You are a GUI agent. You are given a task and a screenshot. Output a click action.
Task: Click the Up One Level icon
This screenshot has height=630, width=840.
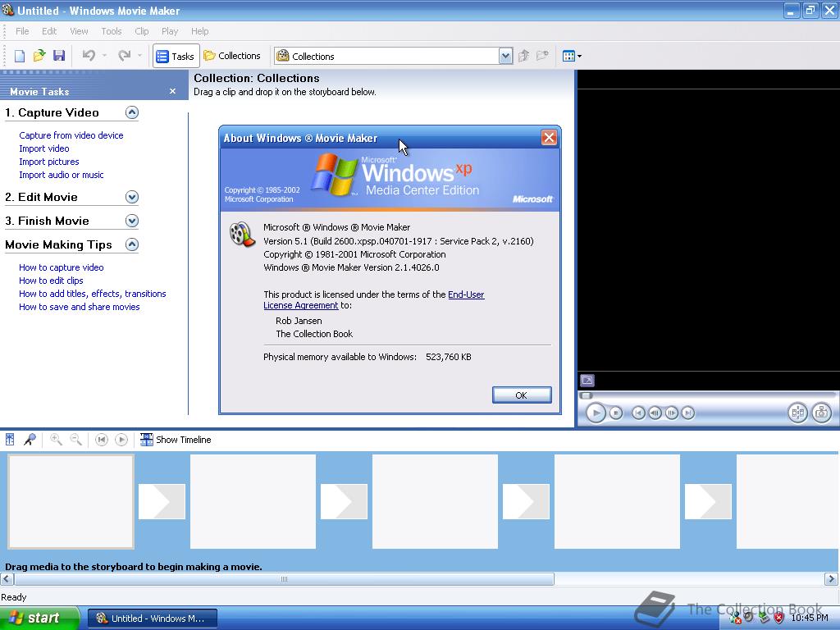click(x=523, y=56)
